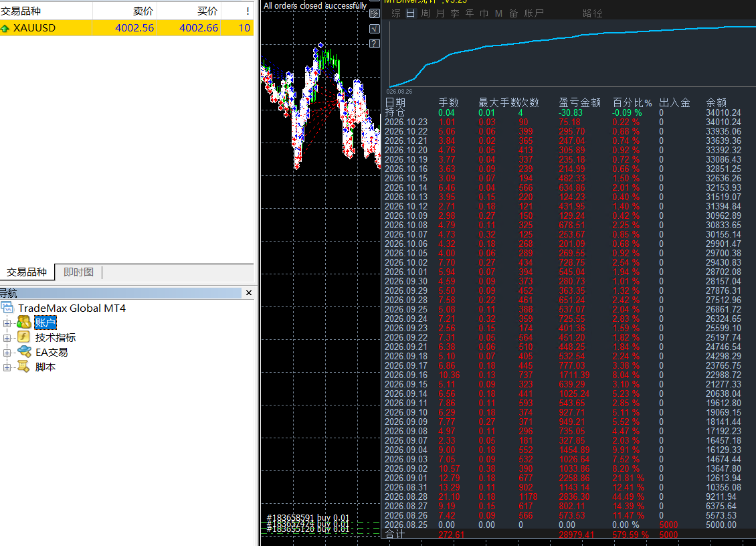Close the 导航 navigator panel
This screenshot has width=756, height=546.
[249, 293]
